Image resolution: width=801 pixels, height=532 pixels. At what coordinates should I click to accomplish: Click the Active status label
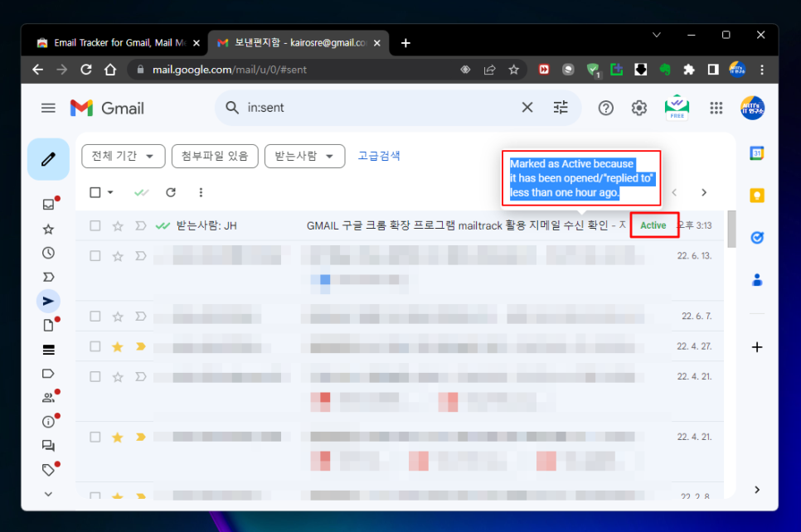tap(653, 225)
